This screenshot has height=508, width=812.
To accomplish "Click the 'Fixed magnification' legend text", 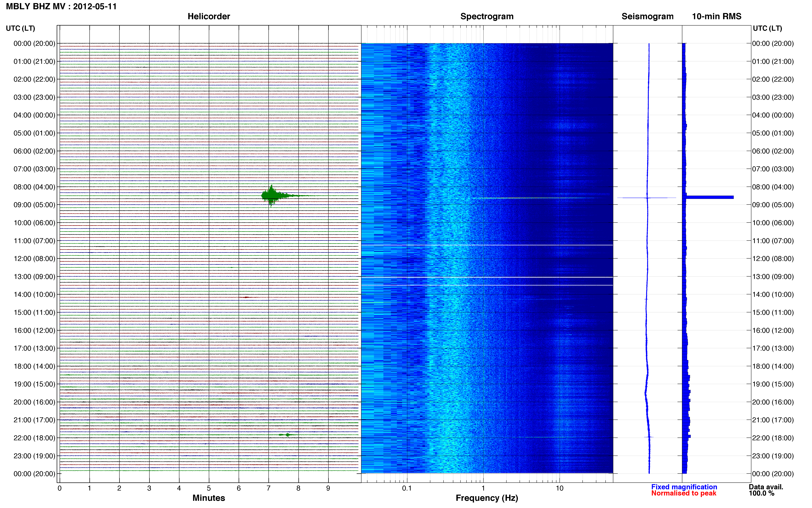I will coord(684,487).
